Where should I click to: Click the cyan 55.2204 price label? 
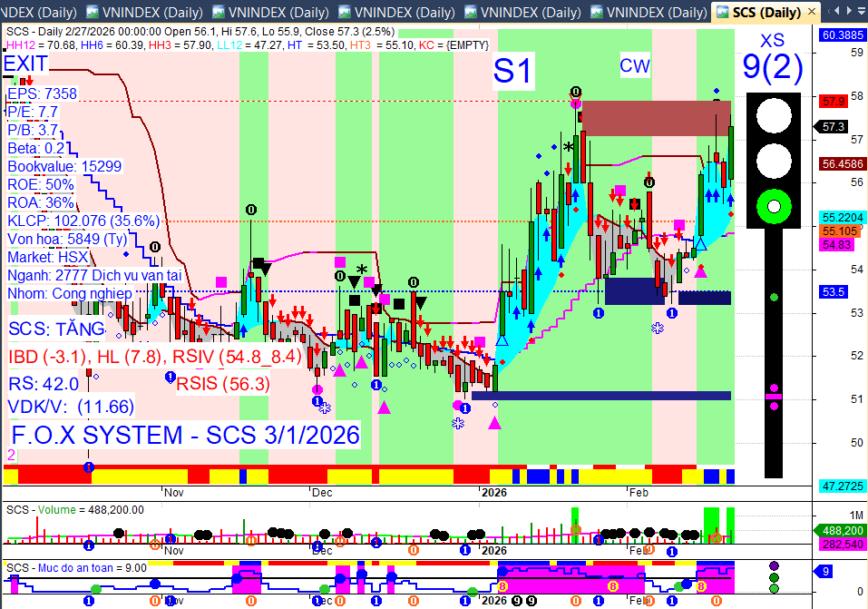coord(843,217)
